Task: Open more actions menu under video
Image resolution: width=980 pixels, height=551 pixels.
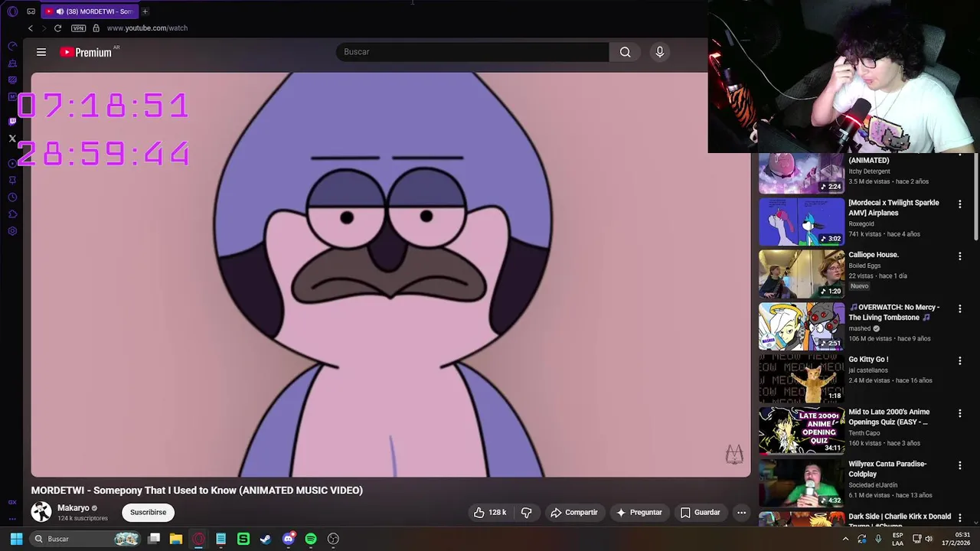Action: pyautogui.click(x=741, y=513)
